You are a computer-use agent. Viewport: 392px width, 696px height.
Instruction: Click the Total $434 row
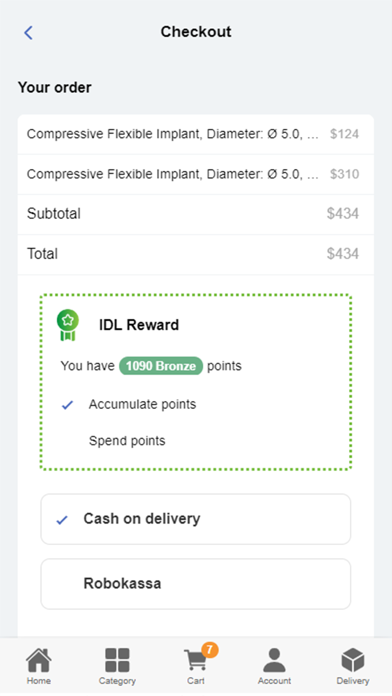pos(196,254)
